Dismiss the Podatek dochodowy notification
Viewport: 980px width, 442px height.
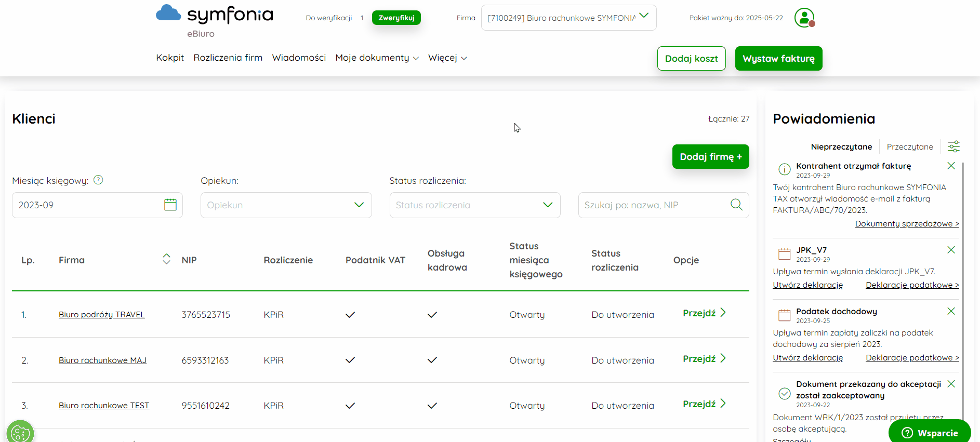951,311
